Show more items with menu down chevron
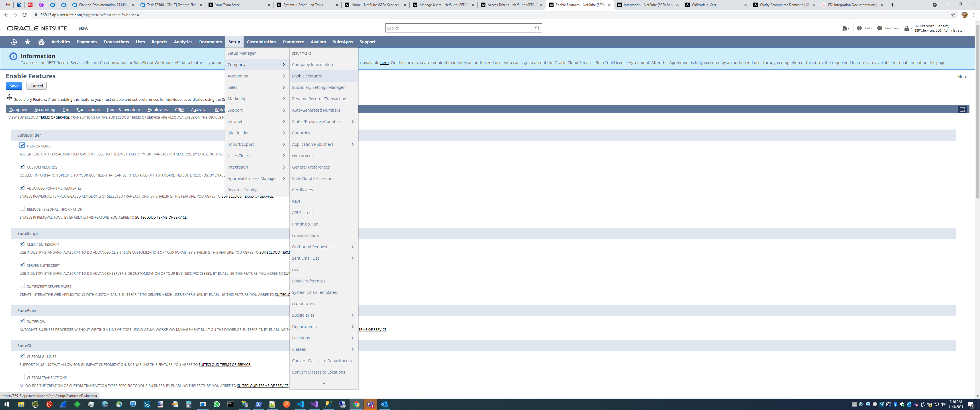The width and height of the screenshot is (980, 410). point(324,383)
